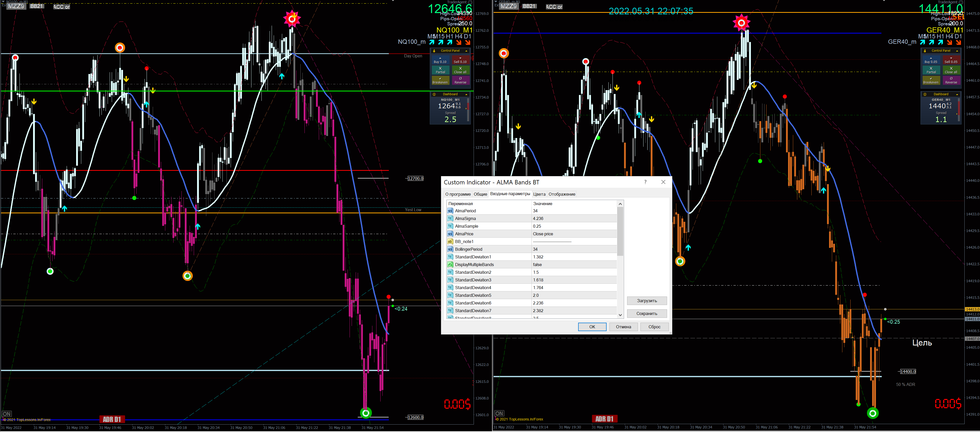980x432 pixels.
Task: Open the Отображение tab
Action: [x=562, y=194]
